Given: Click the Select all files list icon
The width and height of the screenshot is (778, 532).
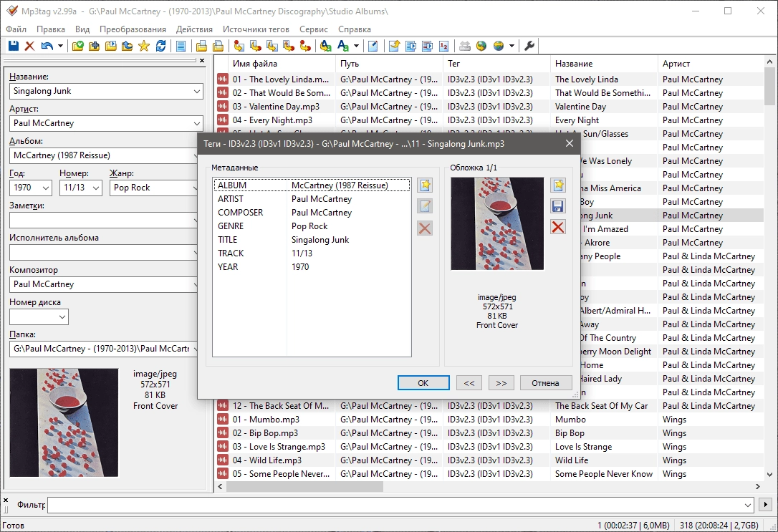Looking at the screenshot, I should [181, 46].
